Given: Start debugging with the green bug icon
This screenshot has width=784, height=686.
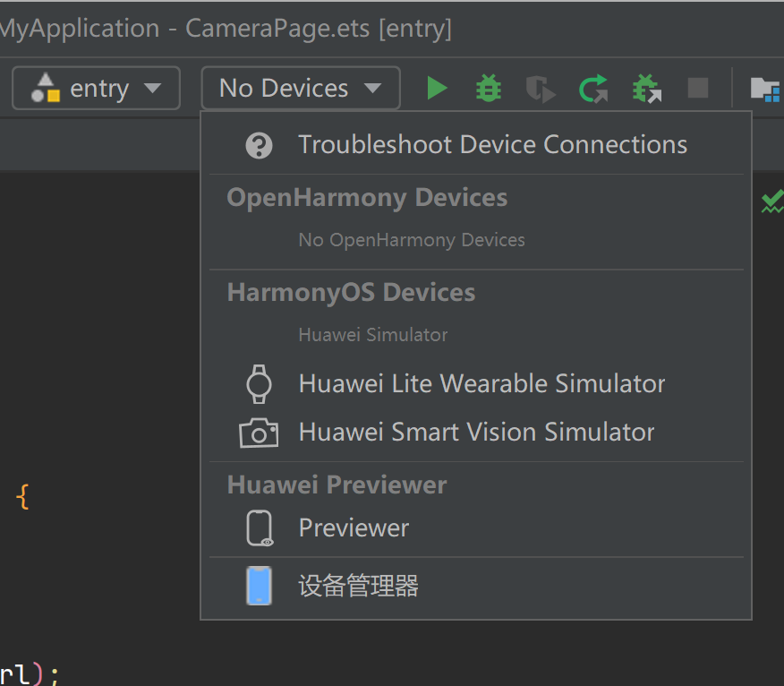Looking at the screenshot, I should pyautogui.click(x=489, y=88).
